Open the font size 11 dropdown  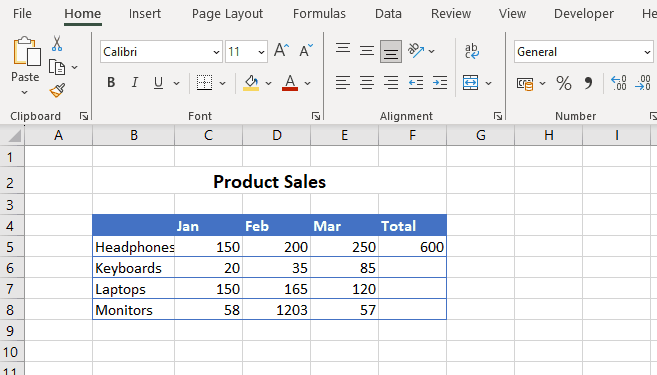(x=261, y=52)
